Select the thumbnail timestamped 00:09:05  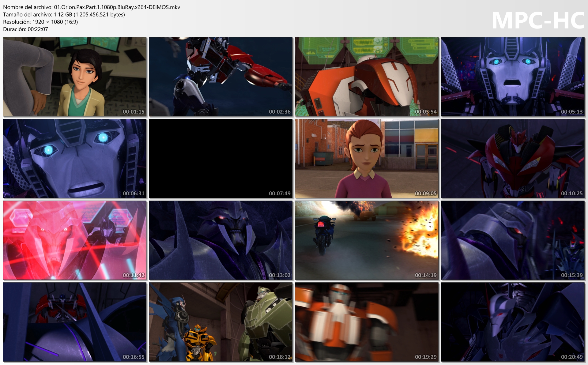click(x=367, y=159)
